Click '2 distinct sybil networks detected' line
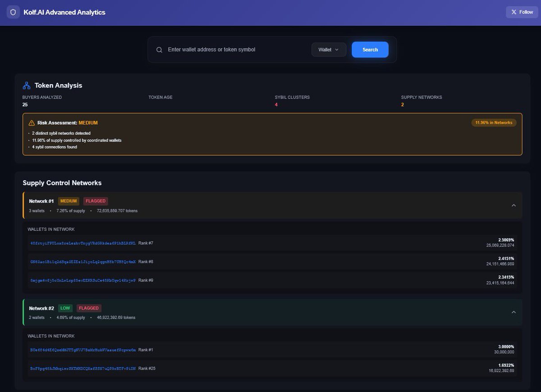The image size is (541, 392). tap(61, 133)
